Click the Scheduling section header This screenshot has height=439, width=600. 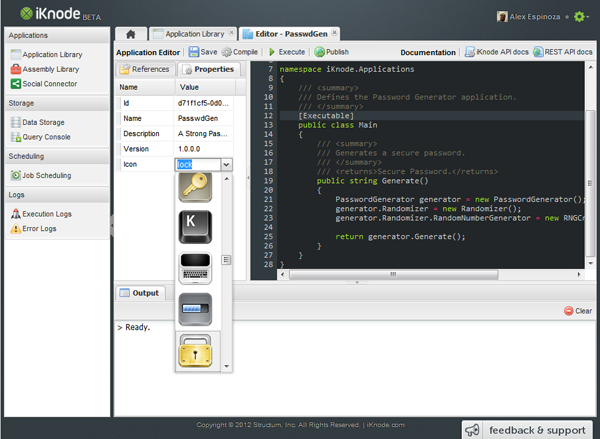tap(57, 157)
